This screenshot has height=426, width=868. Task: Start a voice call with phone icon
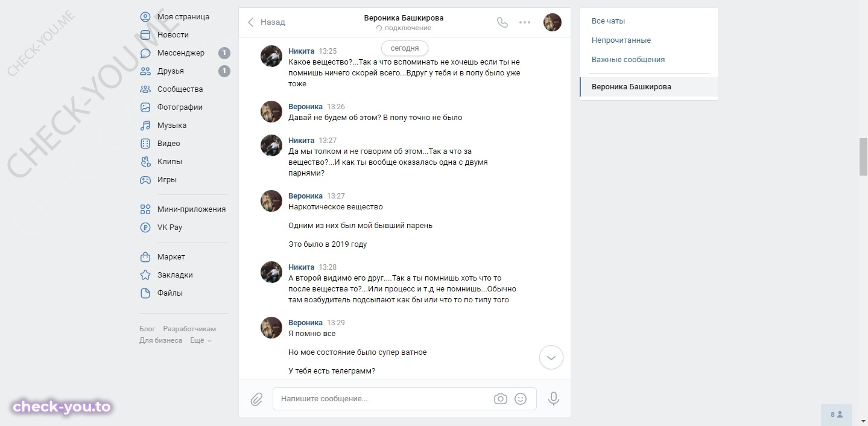502,22
